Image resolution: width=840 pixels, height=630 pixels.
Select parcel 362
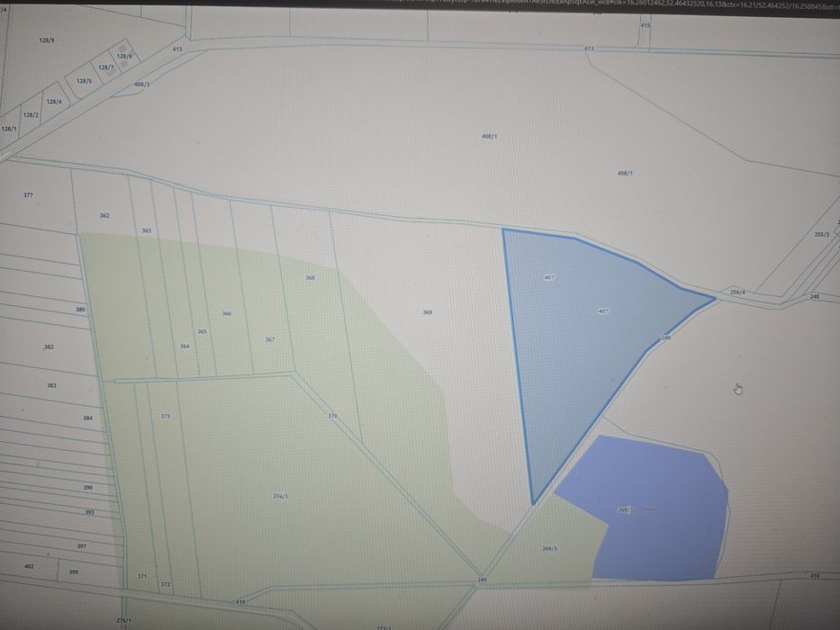(x=104, y=215)
